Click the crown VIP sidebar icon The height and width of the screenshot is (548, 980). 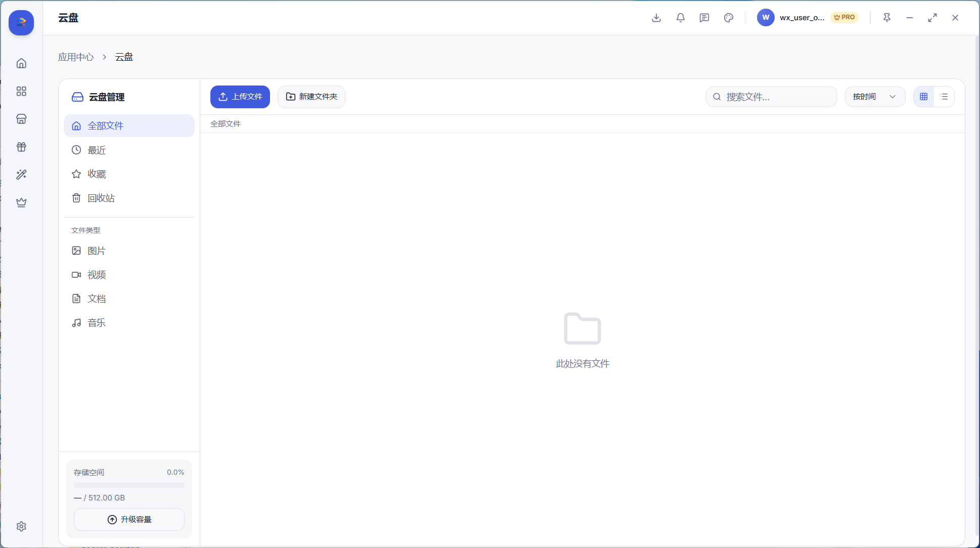(21, 202)
